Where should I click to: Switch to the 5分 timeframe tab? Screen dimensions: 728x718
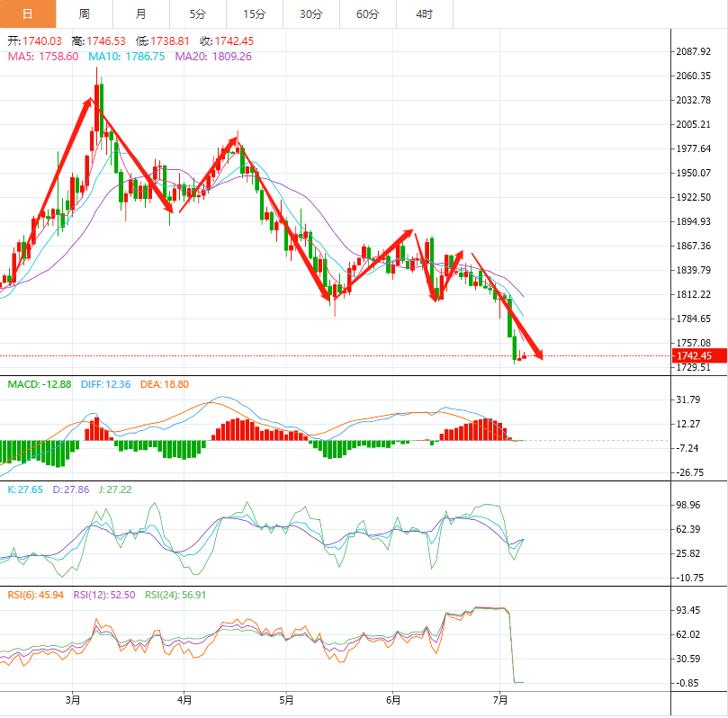(197, 13)
